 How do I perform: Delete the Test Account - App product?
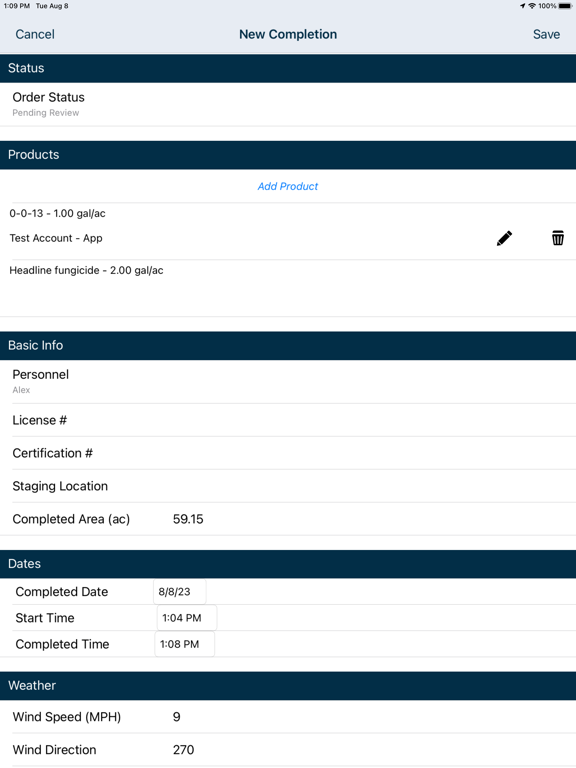[x=557, y=238]
